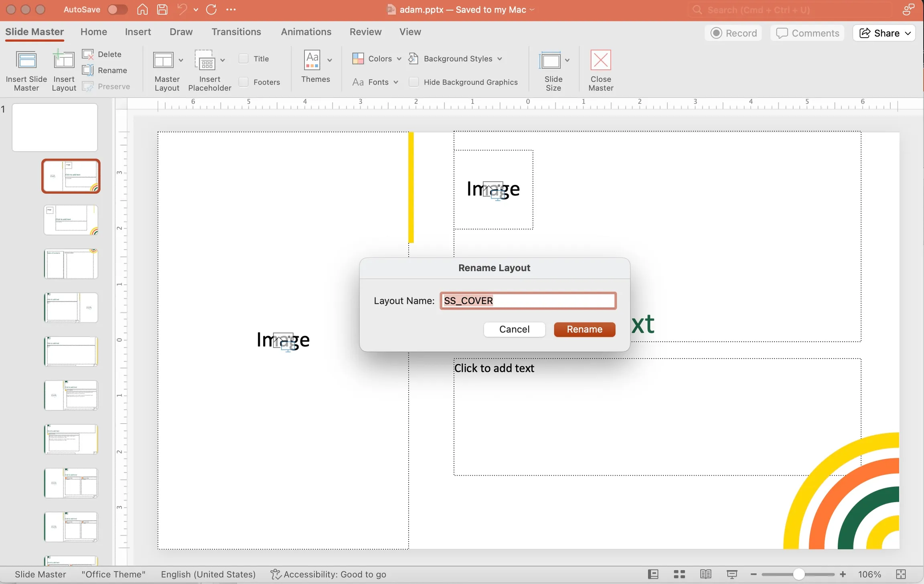Open the more options ellipsis in title bar
This screenshot has height=584, width=924.
point(231,9)
